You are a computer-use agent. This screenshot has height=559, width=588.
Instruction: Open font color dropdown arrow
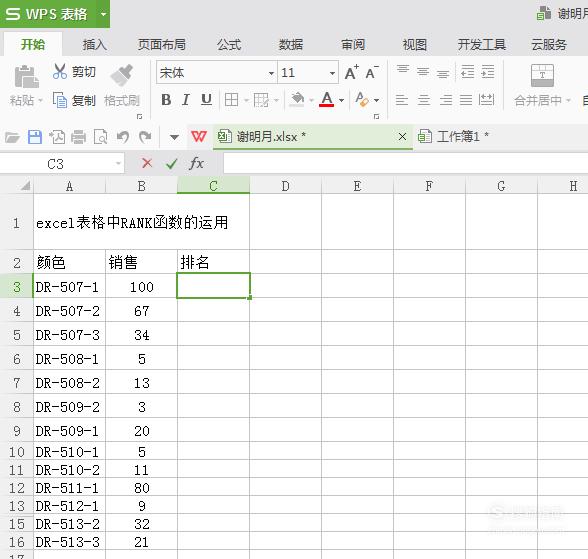pos(341,100)
